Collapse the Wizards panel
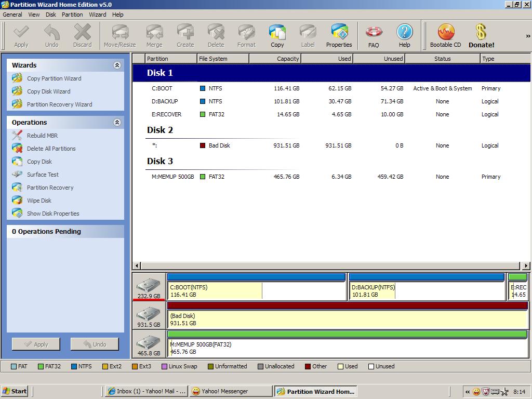This screenshot has height=399, width=532. (117, 65)
